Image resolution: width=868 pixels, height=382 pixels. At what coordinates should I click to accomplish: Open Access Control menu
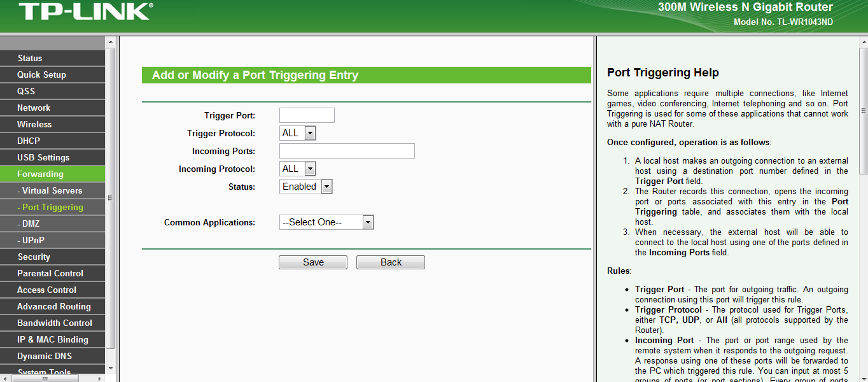[52, 290]
